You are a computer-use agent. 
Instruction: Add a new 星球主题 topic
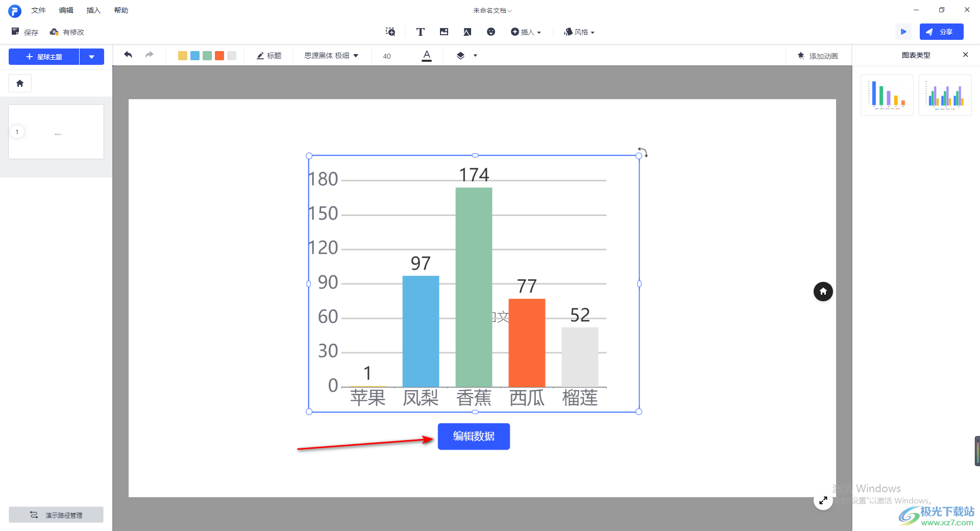point(44,57)
